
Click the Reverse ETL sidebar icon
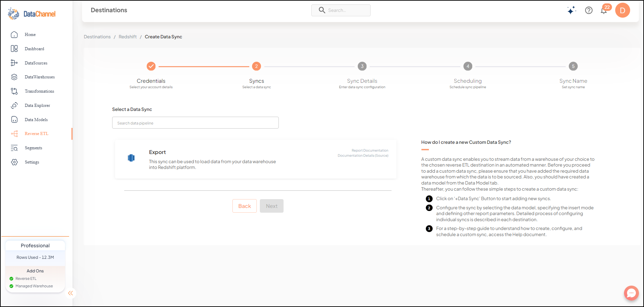(x=14, y=134)
